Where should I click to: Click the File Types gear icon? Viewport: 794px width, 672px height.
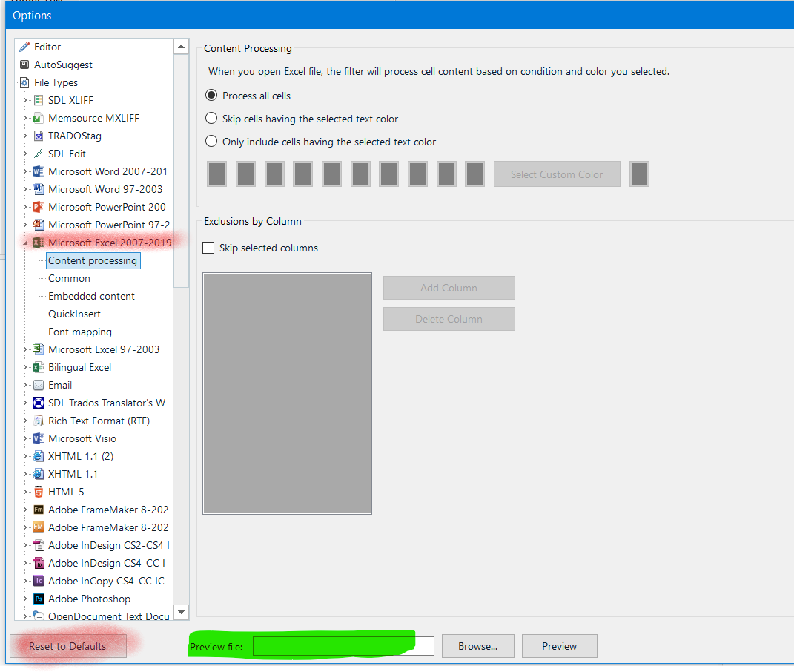pos(24,82)
